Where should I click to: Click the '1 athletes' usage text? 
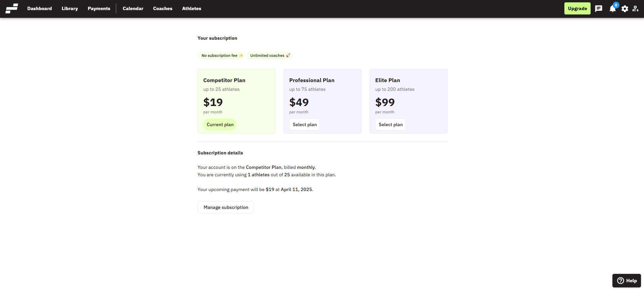pyautogui.click(x=259, y=175)
